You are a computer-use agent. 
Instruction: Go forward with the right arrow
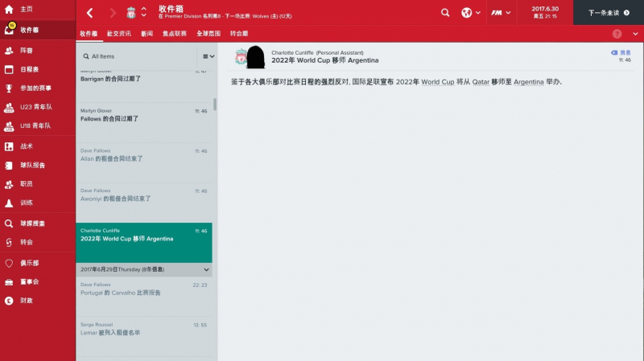coord(113,13)
